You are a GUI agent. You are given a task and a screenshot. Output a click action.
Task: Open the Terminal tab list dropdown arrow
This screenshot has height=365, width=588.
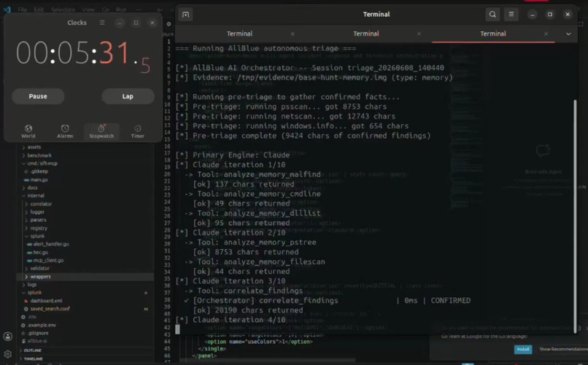click(568, 34)
